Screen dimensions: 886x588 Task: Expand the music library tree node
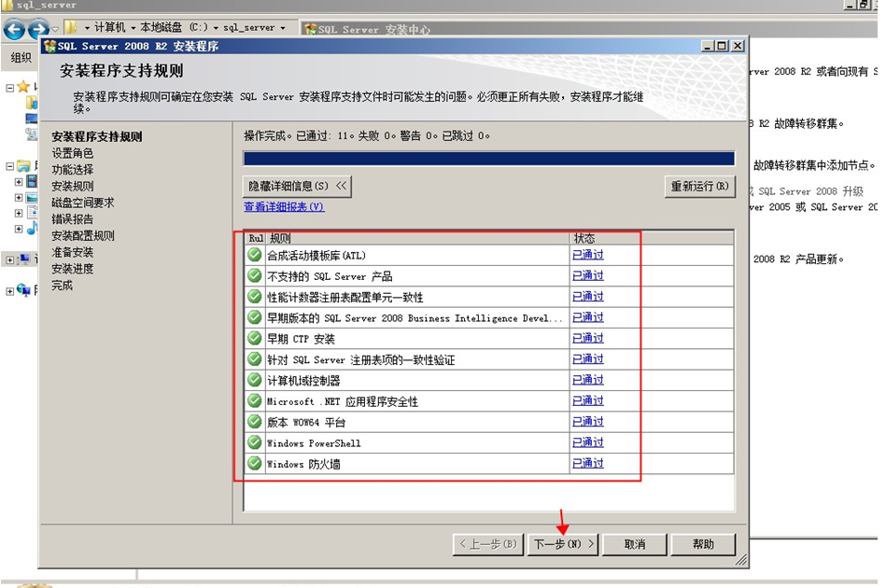point(19,229)
